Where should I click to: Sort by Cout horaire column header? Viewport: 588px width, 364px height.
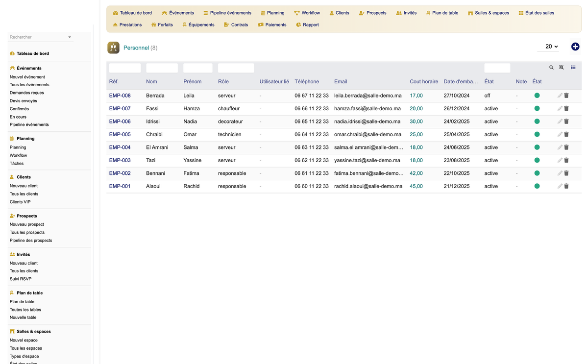424,81
